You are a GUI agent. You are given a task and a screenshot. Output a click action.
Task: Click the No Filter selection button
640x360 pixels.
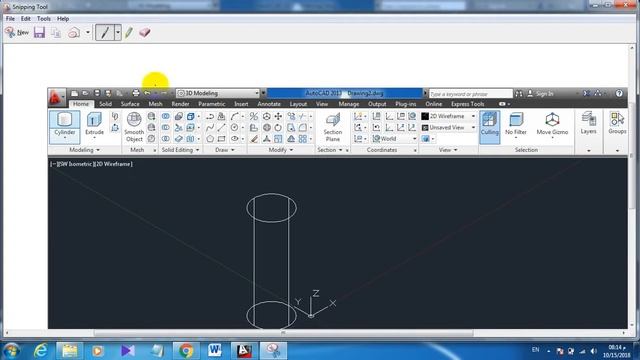point(516,124)
